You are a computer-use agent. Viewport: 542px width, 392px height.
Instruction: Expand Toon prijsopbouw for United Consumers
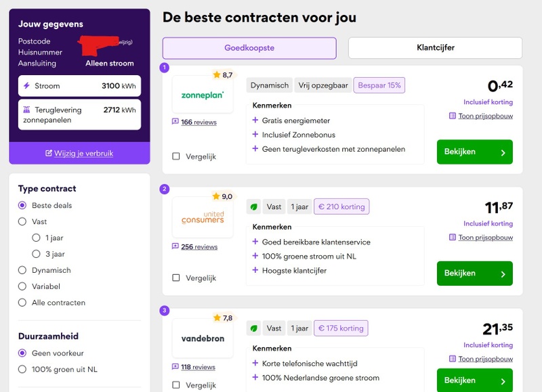click(x=485, y=238)
